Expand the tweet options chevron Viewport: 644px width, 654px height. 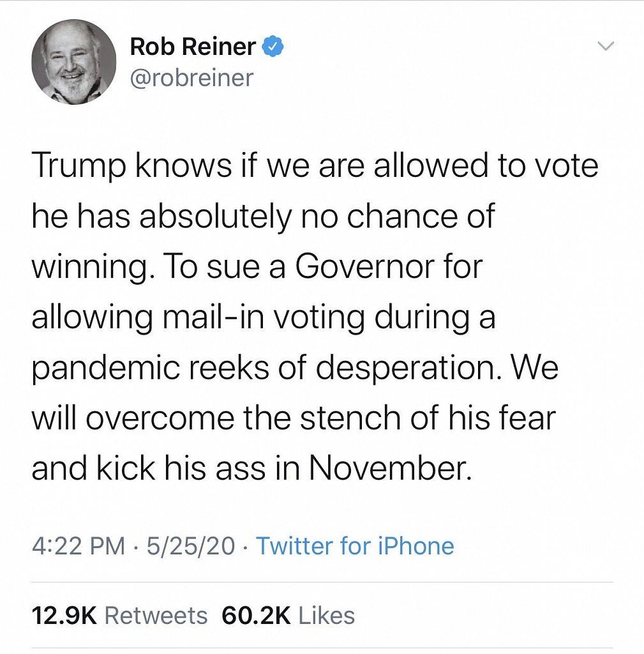(605, 46)
